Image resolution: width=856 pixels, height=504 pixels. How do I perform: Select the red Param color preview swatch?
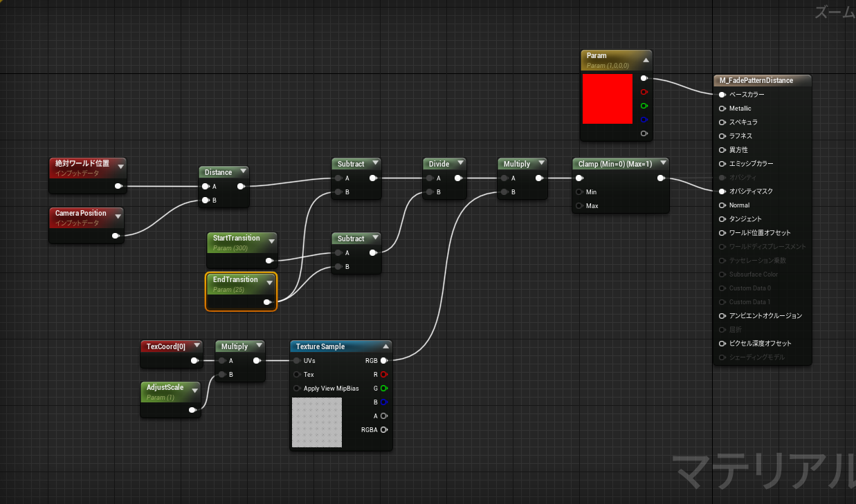pos(608,99)
